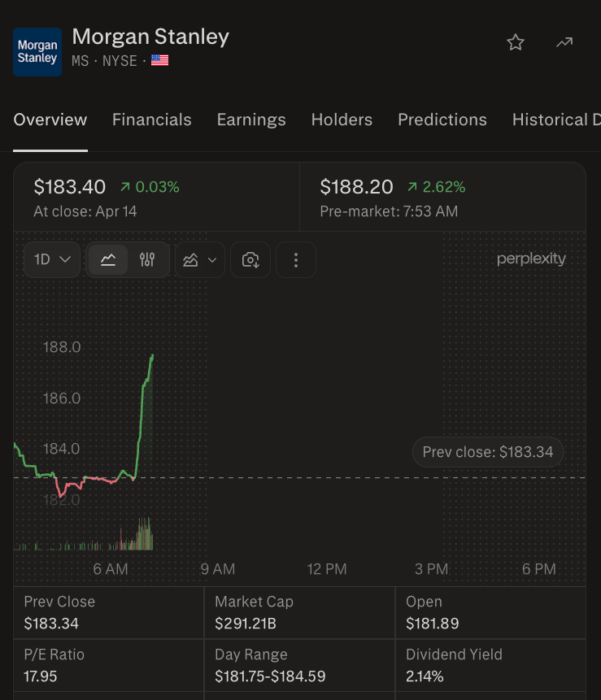Click the Prev Close $183.34 cell

(109, 612)
